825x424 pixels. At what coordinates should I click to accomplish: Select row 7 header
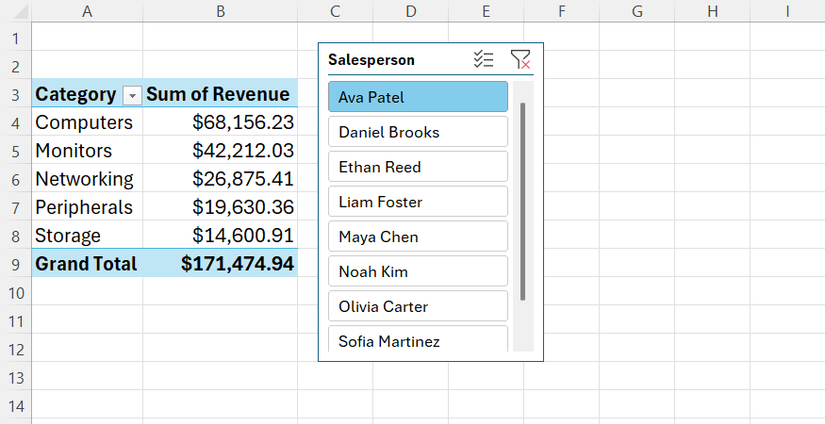pyautogui.click(x=16, y=208)
